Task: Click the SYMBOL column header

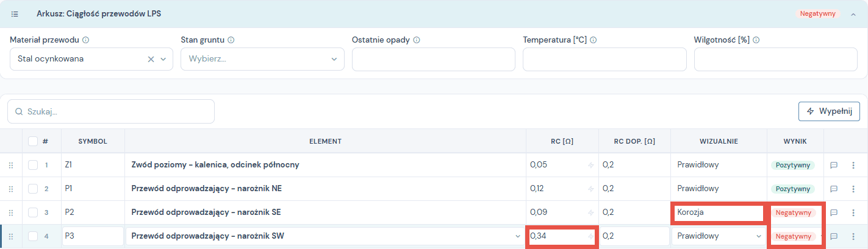Action: coord(93,141)
